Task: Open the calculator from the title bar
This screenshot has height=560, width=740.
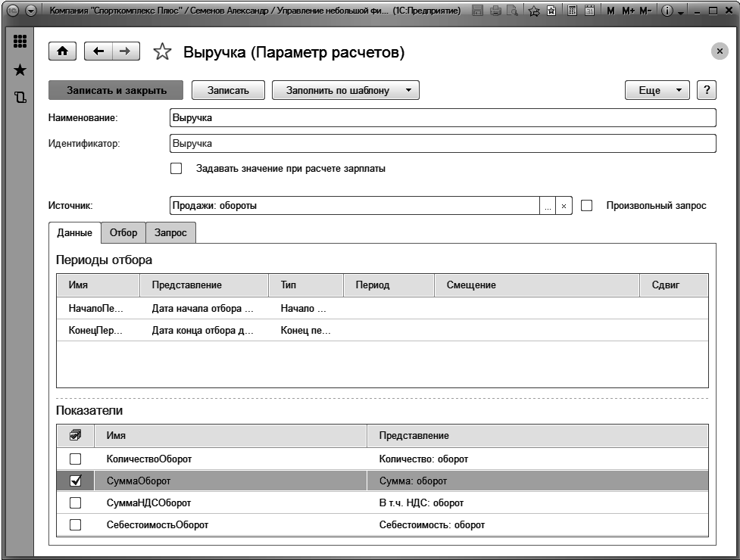Action: click(573, 12)
